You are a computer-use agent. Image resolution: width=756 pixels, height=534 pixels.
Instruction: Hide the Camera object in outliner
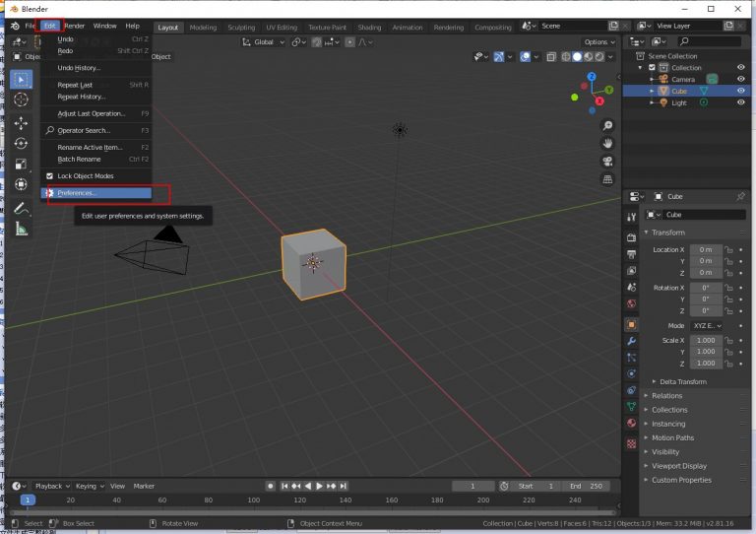[740, 79]
